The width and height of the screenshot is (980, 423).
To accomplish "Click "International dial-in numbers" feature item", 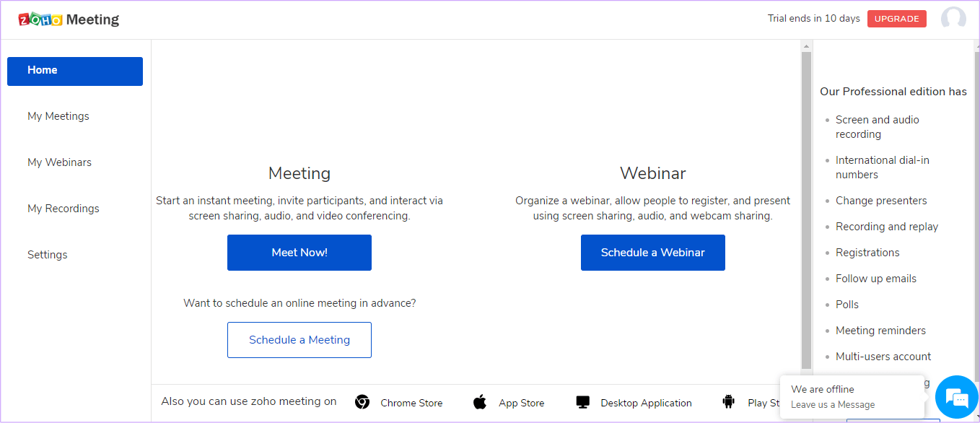I will click(x=883, y=167).
